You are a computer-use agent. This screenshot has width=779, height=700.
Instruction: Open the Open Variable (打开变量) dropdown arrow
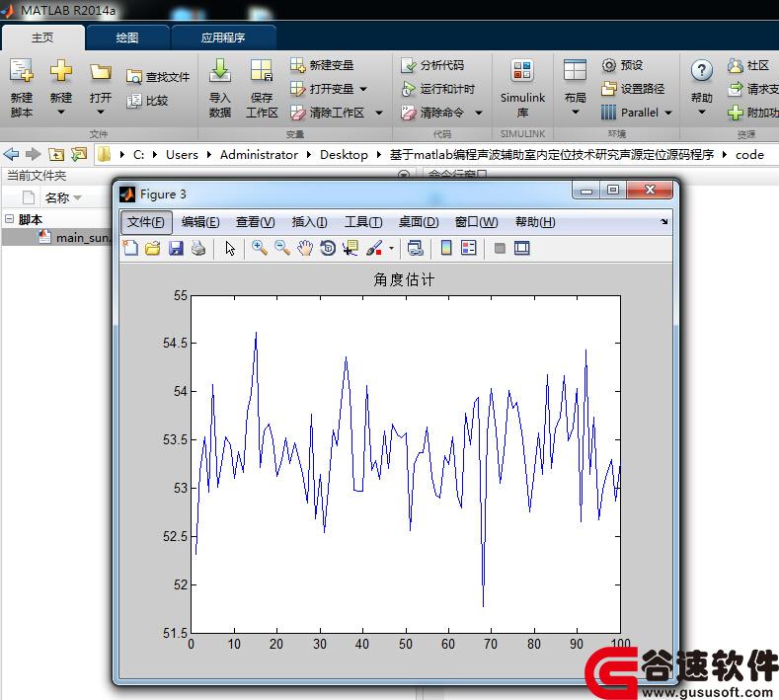coord(363,90)
